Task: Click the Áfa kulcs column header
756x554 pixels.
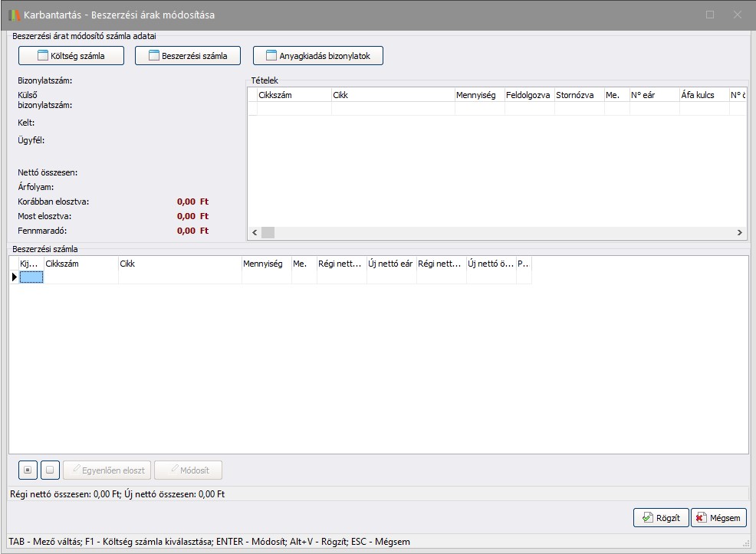Action: [x=702, y=95]
